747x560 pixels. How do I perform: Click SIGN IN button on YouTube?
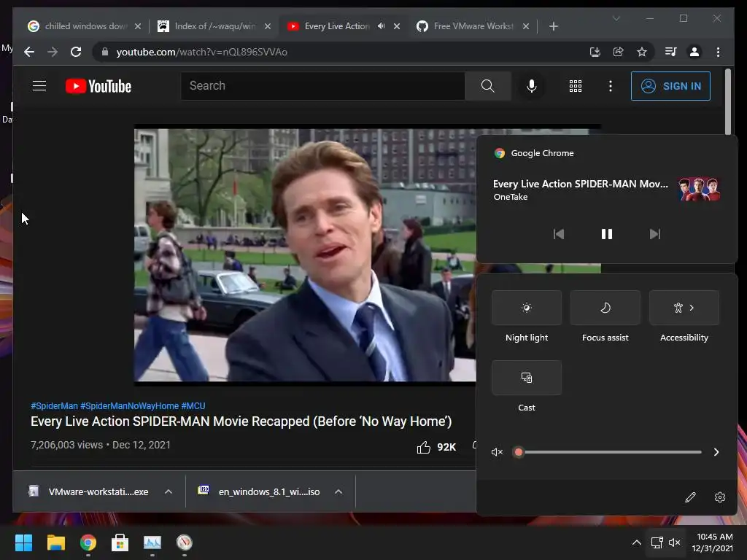point(670,86)
